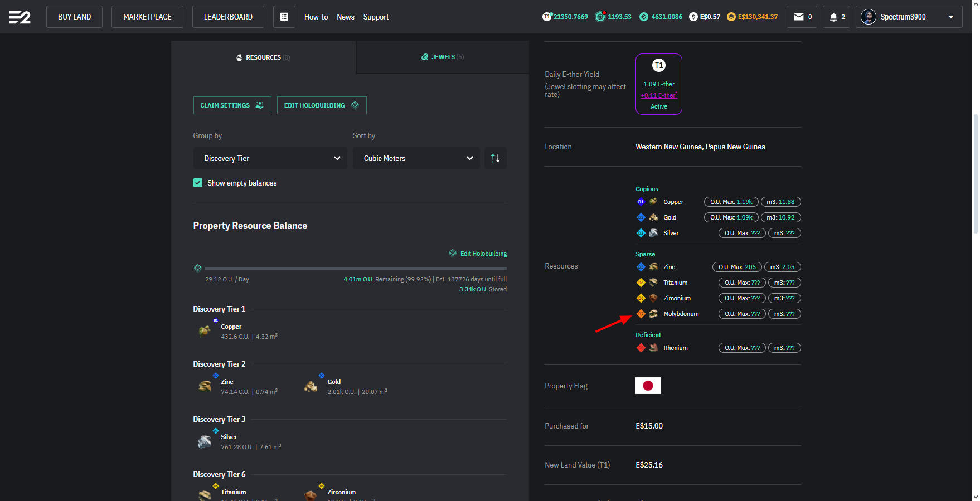Image resolution: width=980 pixels, height=501 pixels.
Task: Open the Sort by Cubic Meters dropdown
Action: tap(416, 158)
